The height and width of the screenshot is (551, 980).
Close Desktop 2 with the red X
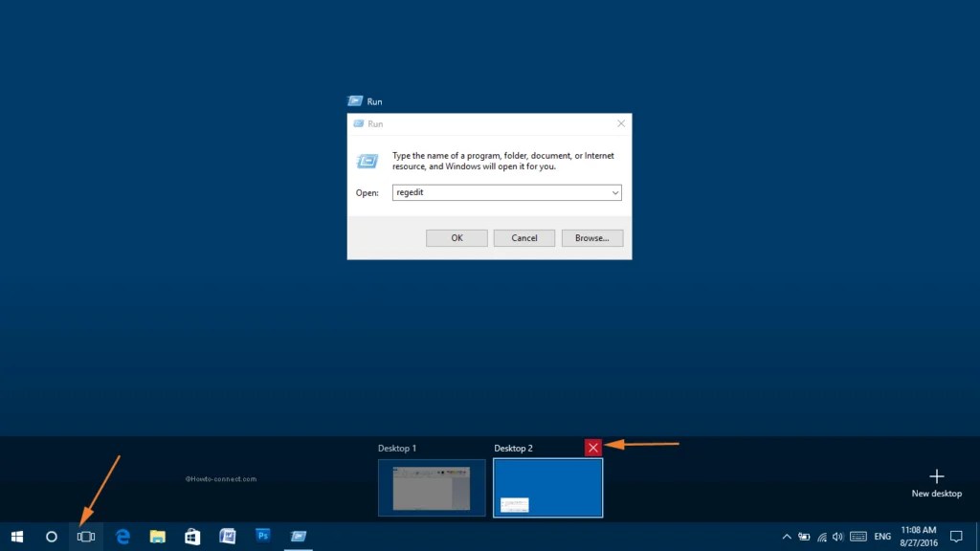click(591, 447)
